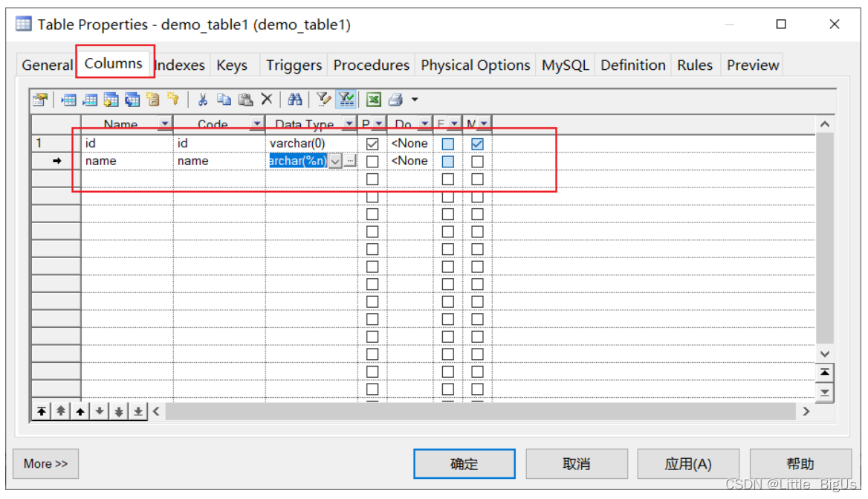
Task: Click the move-up-one-row arrow button
Action: 80,411
